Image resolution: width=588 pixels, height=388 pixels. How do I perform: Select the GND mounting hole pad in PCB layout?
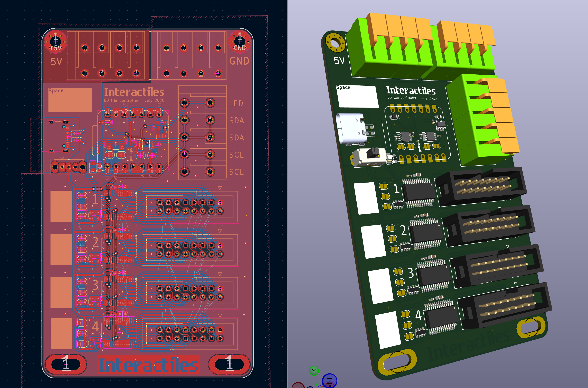click(x=240, y=41)
